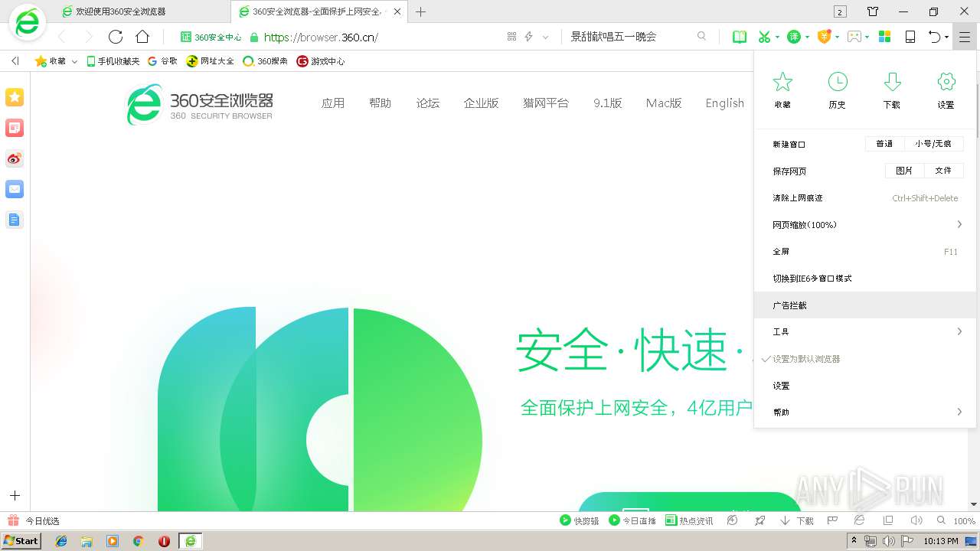Open the blue document sidebar icon
Screen dimensions: 980x551
(x=15, y=220)
